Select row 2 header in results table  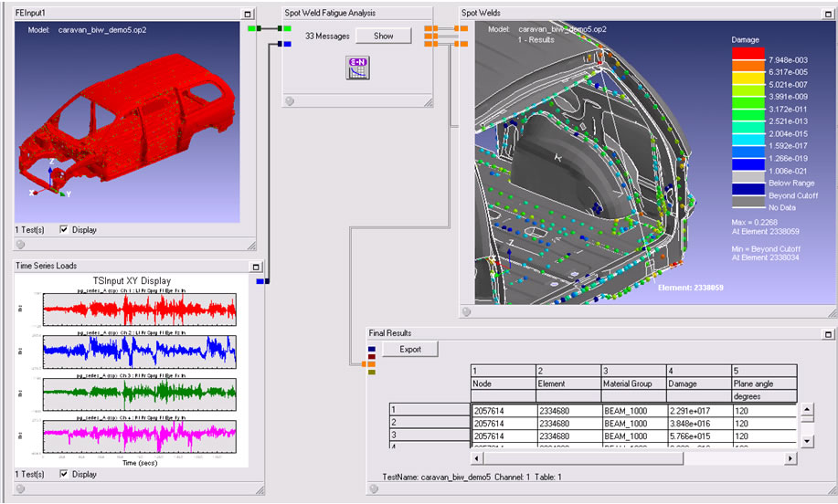[x=430, y=422]
